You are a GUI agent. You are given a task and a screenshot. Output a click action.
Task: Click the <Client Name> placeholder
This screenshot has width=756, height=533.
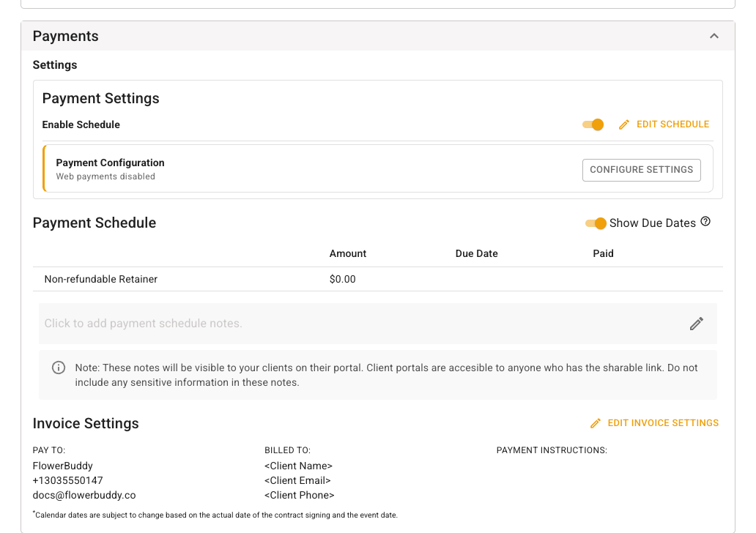pyautogui.click(x=298, y=466)
